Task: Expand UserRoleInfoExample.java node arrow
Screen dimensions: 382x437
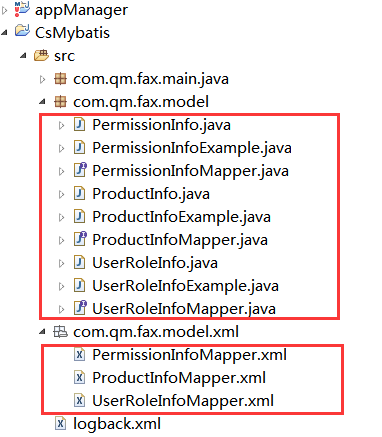Action: 61,286
